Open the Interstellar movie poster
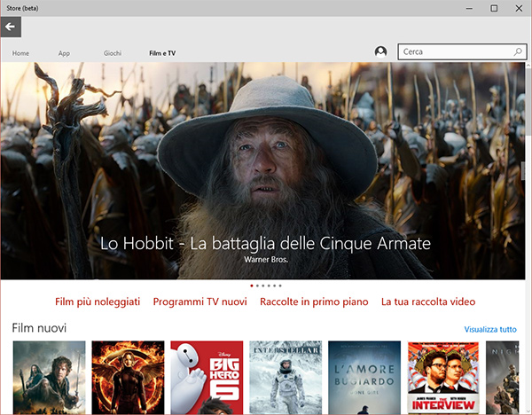Screen dimensions: 532x415 [x=286, y=378]
